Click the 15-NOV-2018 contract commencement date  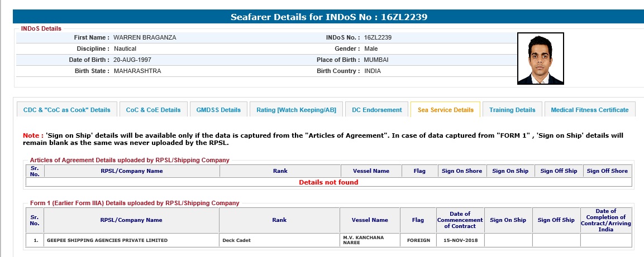(459, 241)
